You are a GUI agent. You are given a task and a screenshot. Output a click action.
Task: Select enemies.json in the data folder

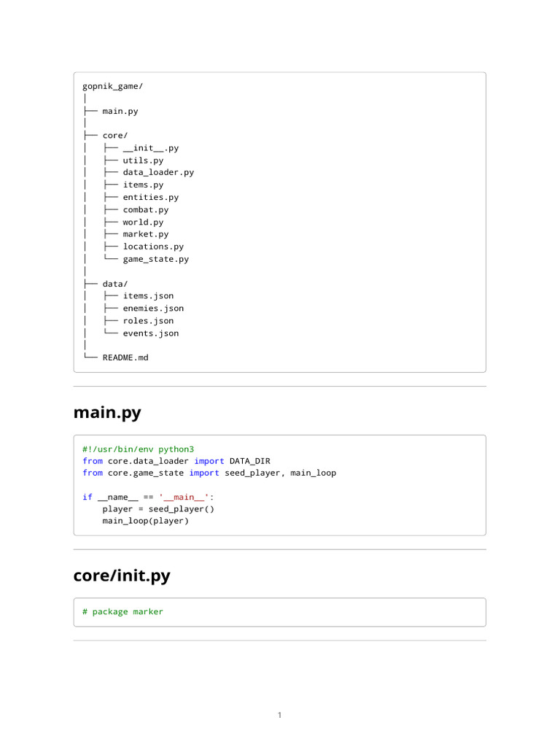tap(153, 309)
